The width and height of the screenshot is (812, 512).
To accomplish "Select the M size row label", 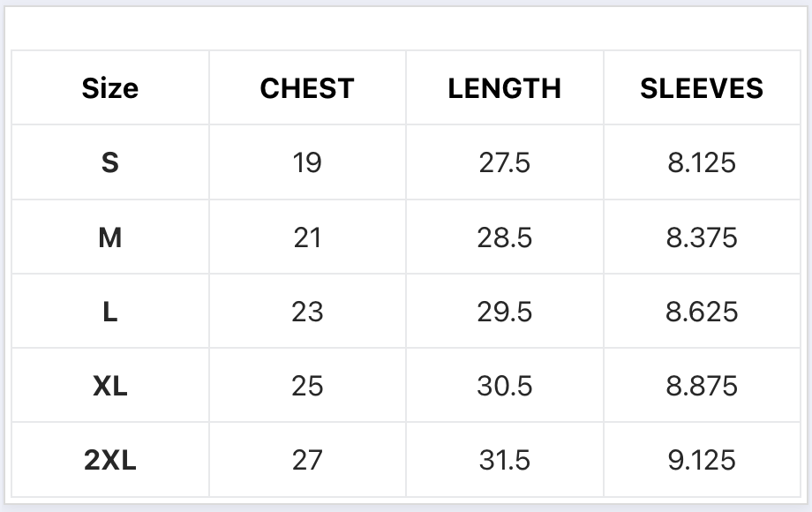I will coord(110,237).
